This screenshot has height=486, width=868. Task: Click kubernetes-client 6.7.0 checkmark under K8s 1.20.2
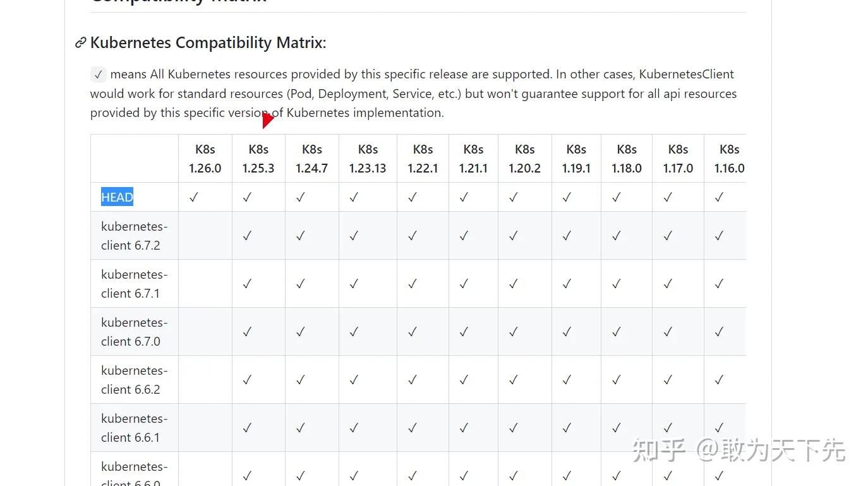(x=514, y=332)
